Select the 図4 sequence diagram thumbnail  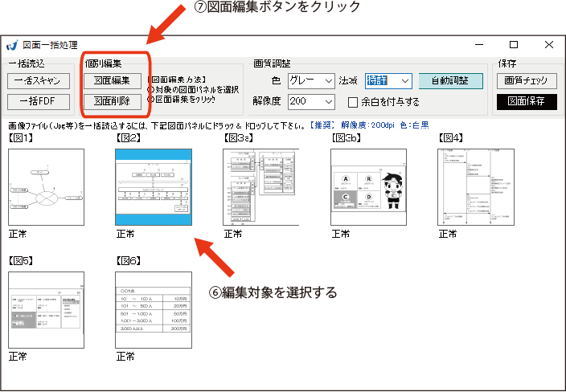(476, 187)
